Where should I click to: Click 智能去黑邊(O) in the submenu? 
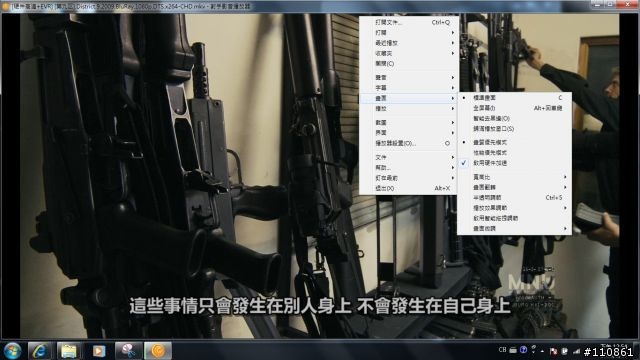[514, 118]
